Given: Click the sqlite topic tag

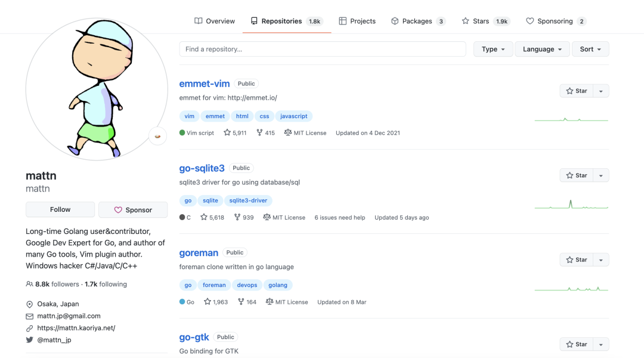Looking at the screenshot, I should (x=210, y=200).
